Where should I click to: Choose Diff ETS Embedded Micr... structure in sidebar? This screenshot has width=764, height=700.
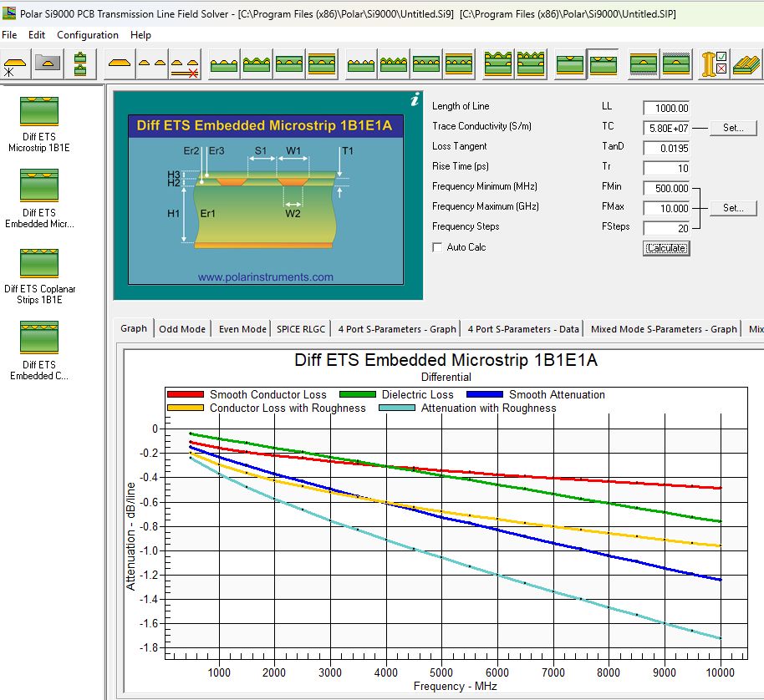(x=39, y=185)
